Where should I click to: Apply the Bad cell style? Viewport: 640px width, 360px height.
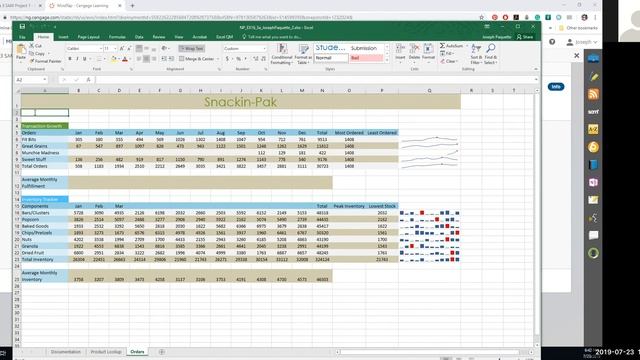[x=366, y=58]
